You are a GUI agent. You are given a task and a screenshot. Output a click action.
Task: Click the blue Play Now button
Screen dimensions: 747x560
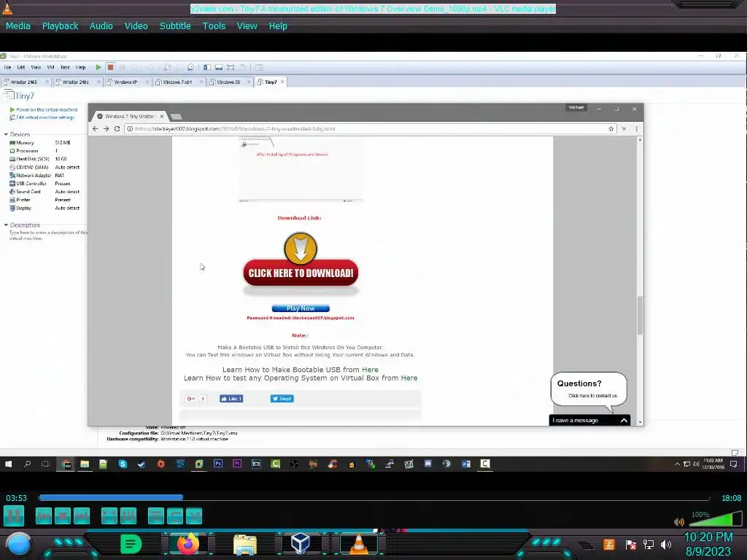click(301, 308)
